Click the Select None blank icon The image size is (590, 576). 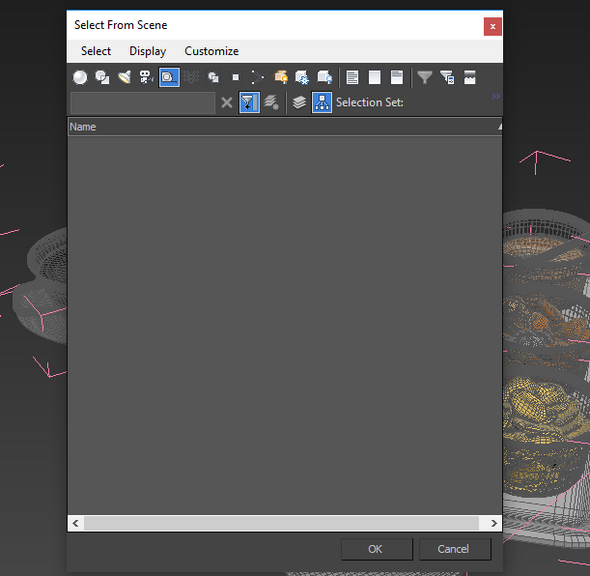tap(374, 78)
